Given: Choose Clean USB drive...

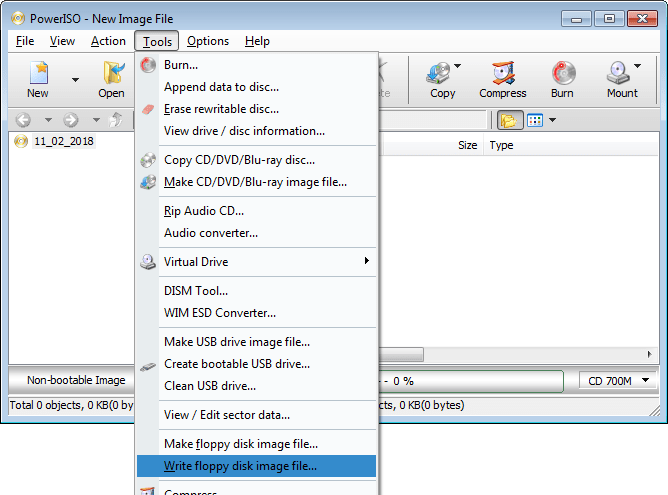Looking at the screenshot, I should (x=256, y=386).
